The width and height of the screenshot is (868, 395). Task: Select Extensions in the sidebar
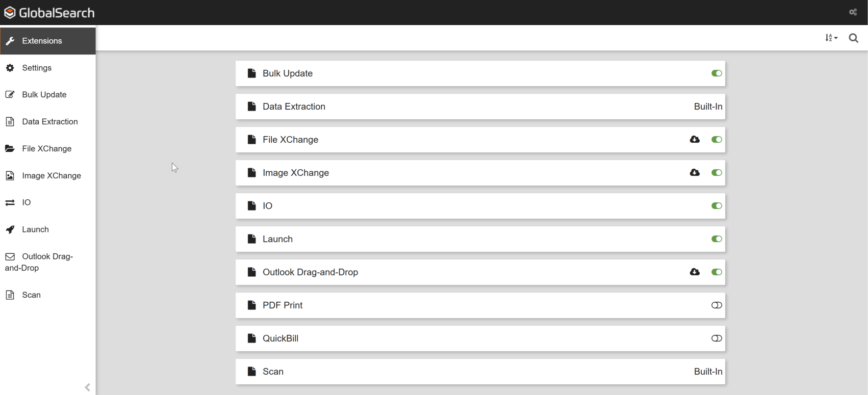pyautogui.click(x=42, y=41)
